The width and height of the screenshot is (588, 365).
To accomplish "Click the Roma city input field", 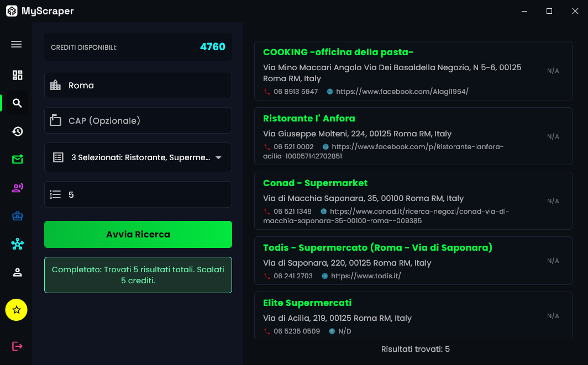I will point(138,85).
